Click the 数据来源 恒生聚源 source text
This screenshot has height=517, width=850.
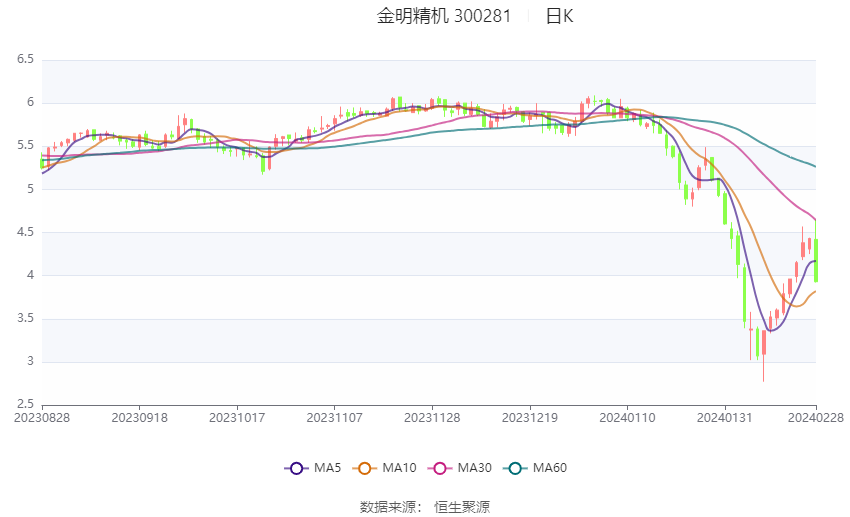425,507
